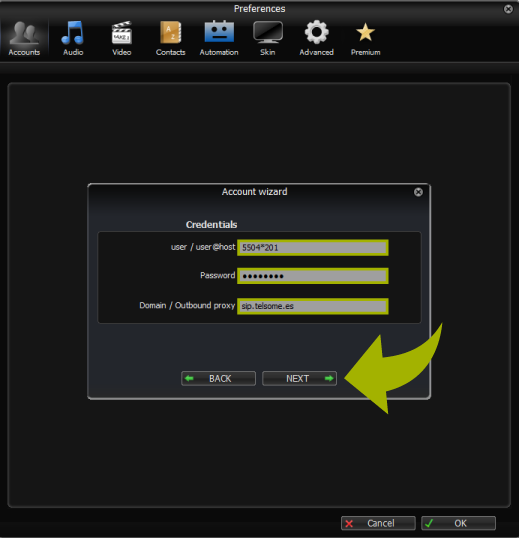Click the Cancel button

pos(378,523)
